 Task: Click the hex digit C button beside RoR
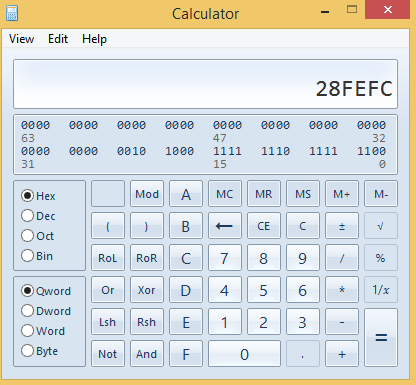186,258
